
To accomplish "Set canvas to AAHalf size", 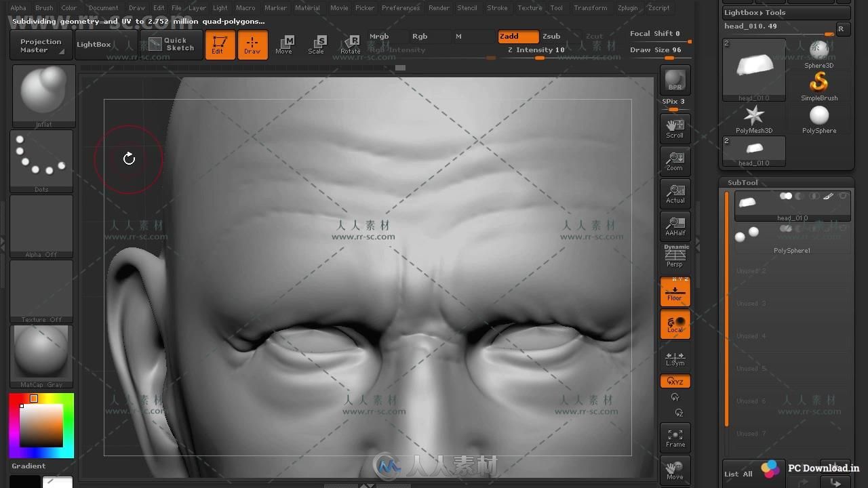I will [x=675, y=226].
